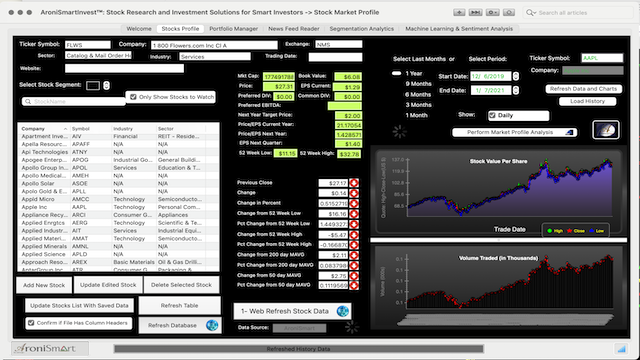Click the Delete Selected Stock button

(x=181, y=285)
